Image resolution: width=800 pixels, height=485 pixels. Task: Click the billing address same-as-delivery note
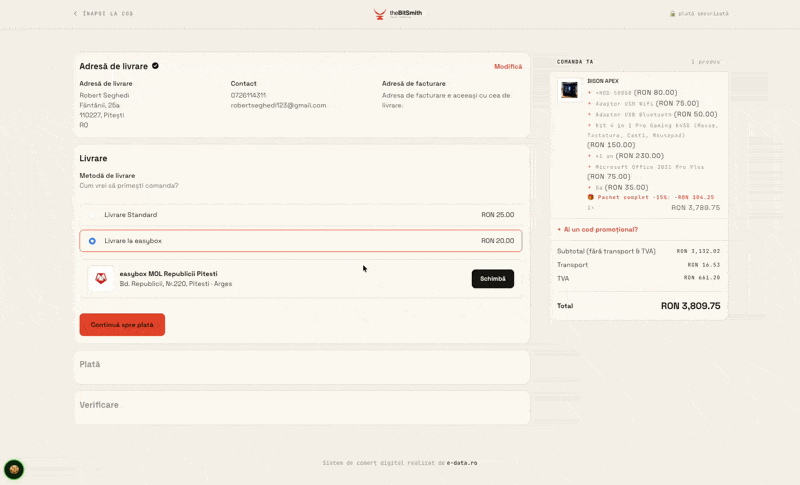(x=446, y=100)
